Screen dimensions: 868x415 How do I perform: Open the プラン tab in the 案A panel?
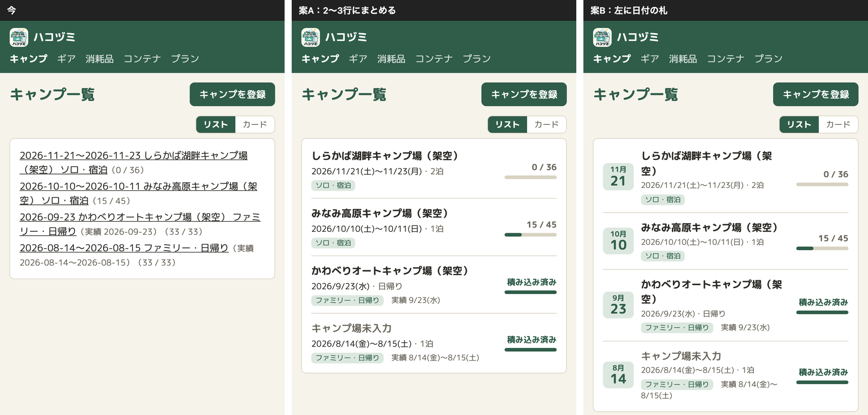[x=476, y=59]
